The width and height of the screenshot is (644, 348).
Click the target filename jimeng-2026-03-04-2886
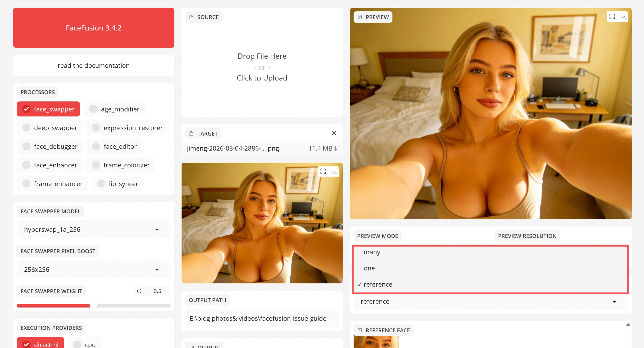[x=233, y=148]
